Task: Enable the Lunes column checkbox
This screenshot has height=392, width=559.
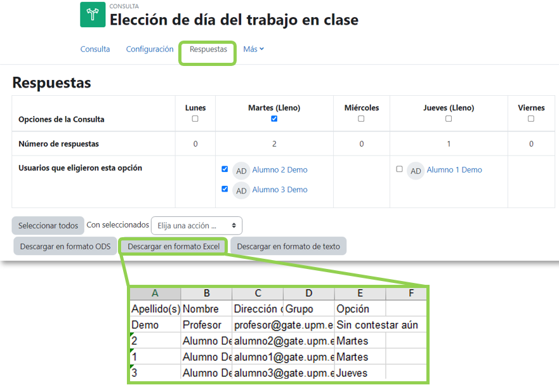Action: pyautogui.click(x=195, y=119)
